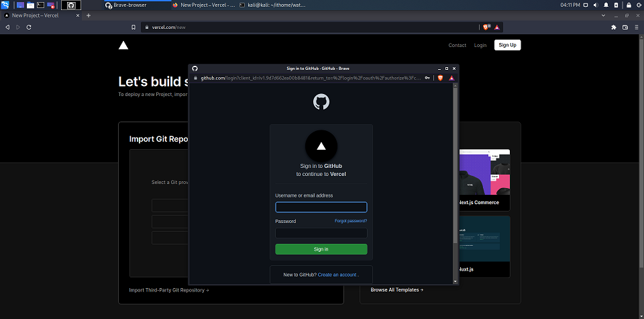The width and height of the screenshot is (644, 319).
Task: Lock the screen via padlock icon
Action: pyautogui.click(x=629, y=5)
